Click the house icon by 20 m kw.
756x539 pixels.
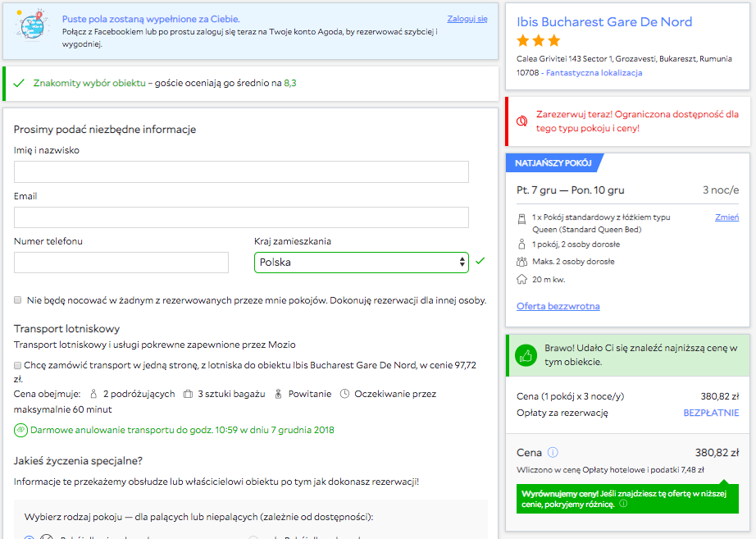(x=521, y=280)
